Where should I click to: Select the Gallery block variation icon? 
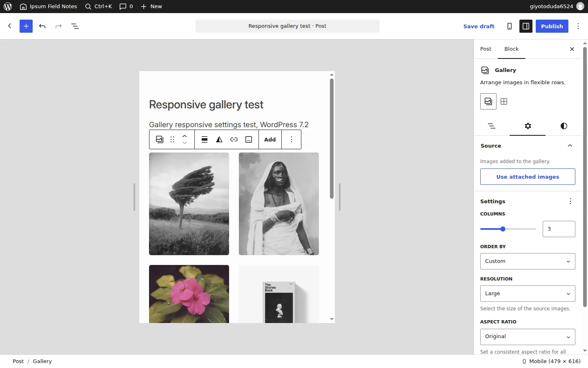(488, 101)
